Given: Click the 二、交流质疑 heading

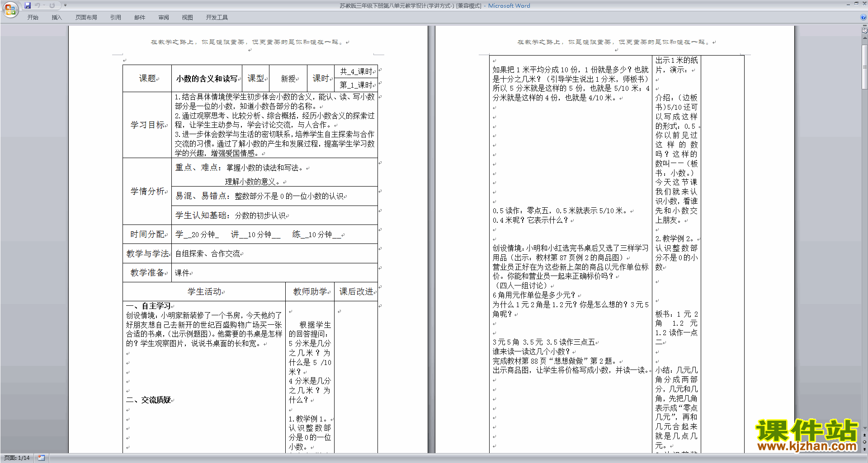Looking at the screenshot, I should pyautogui.click(x=149, y=400).
